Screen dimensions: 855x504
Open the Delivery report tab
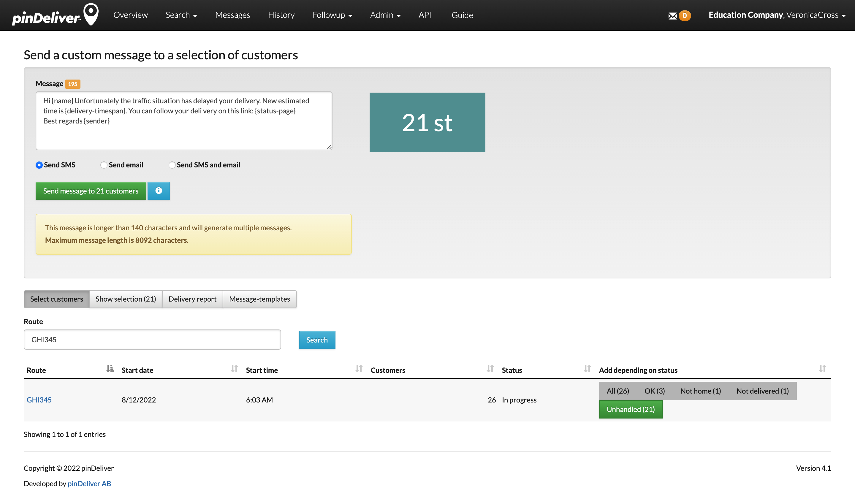[192, 299]
